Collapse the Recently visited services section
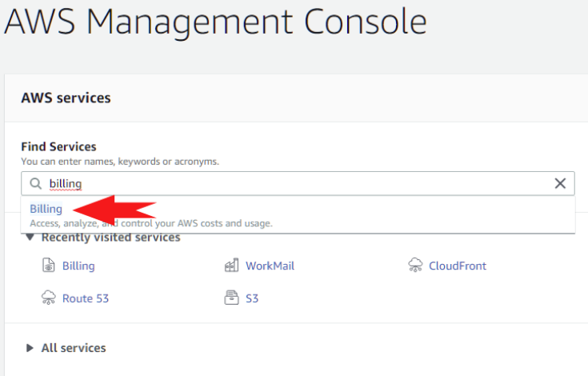The image size is (588, 376). coord(30,238)
